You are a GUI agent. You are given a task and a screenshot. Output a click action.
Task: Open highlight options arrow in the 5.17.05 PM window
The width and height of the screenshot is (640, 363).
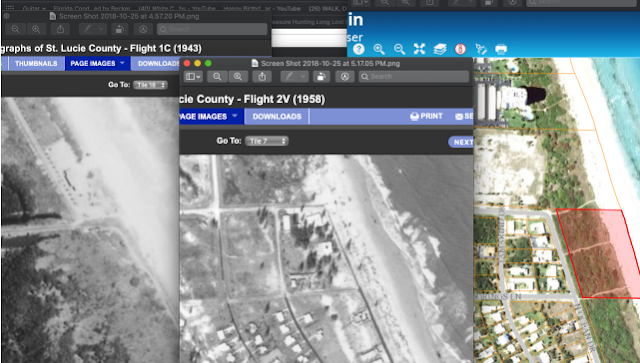(303, 77)
